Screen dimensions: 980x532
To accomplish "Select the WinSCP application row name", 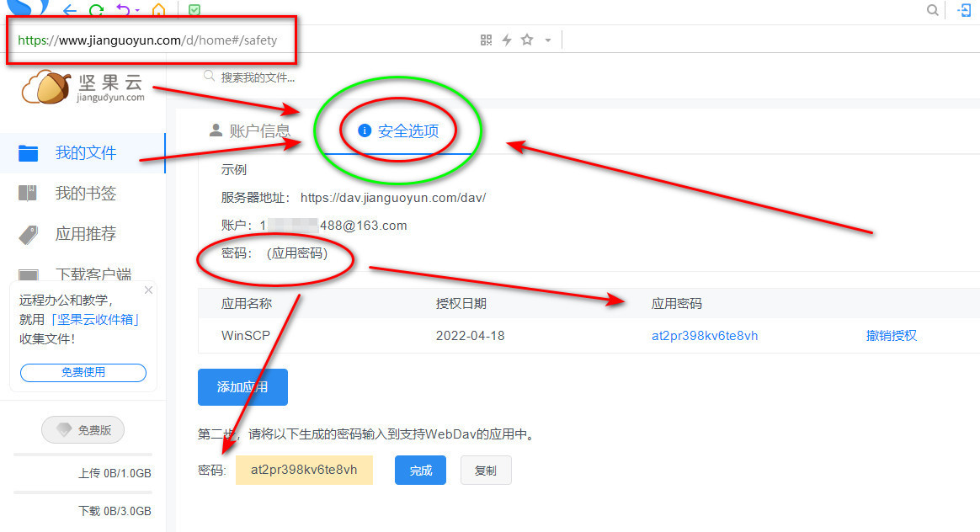I will tap(246, 336).
